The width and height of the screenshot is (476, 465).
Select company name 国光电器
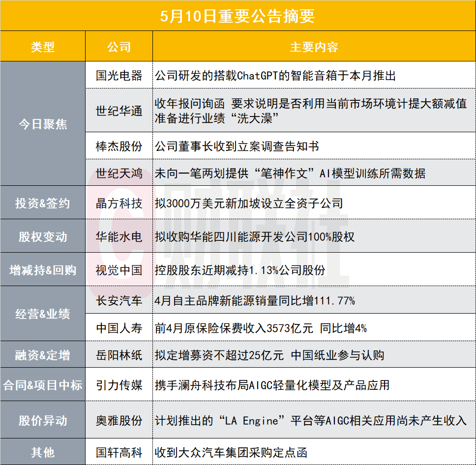point(119,76)
